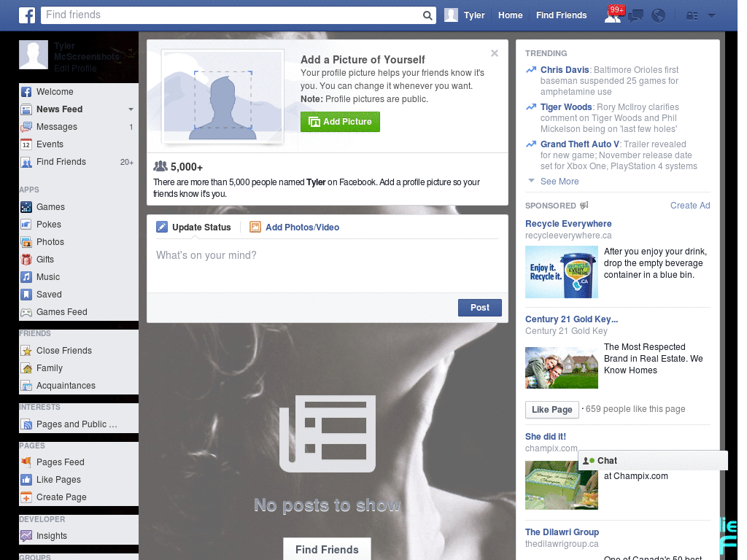Click the Welcome sidebar icon
The width and height of the screenshot is (747, 560).
click(x=26, y=92)
